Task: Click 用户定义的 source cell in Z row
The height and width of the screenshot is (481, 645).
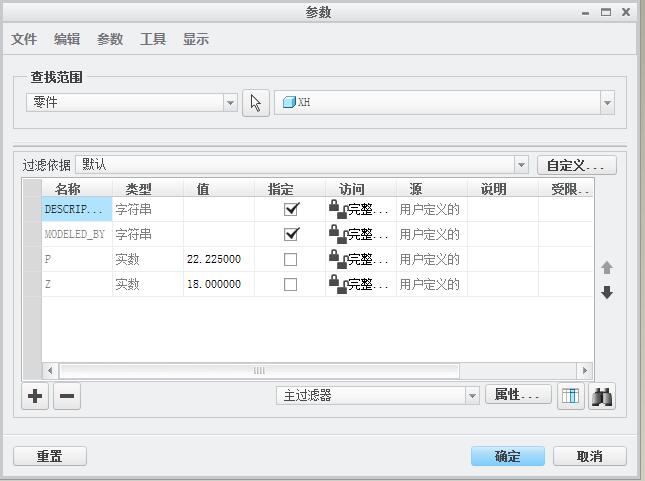Action: point(432,284)
